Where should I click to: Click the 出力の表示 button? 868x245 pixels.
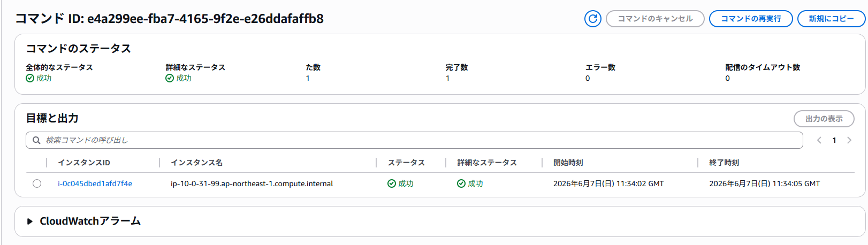pyautogui.click(x=824, y=119)
